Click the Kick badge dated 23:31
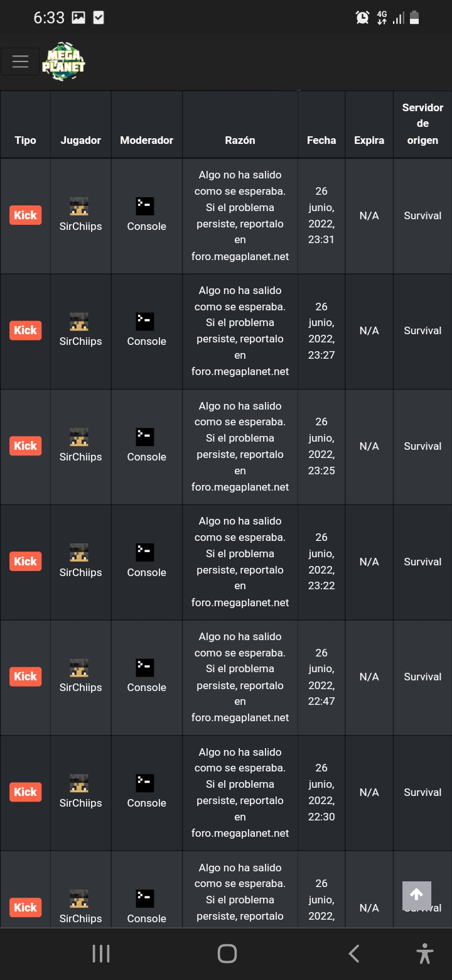The image size is (452, 980). click(x=25, y=215)
